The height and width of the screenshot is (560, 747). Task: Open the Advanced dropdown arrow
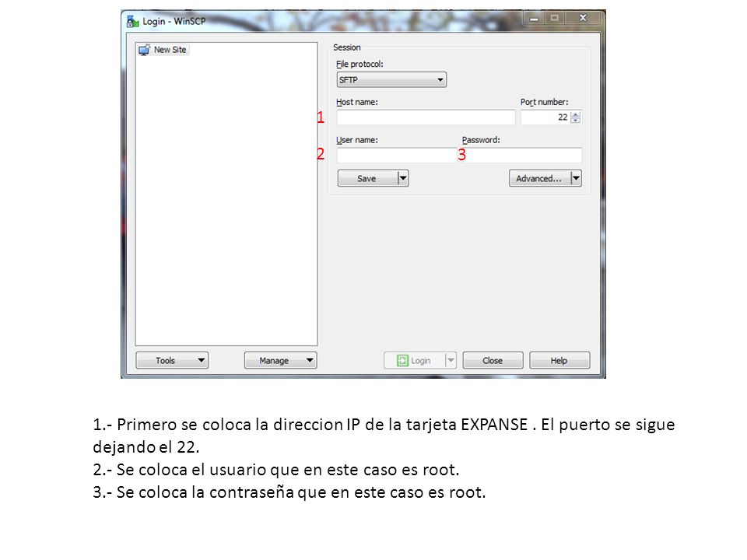tap(576, 179)
